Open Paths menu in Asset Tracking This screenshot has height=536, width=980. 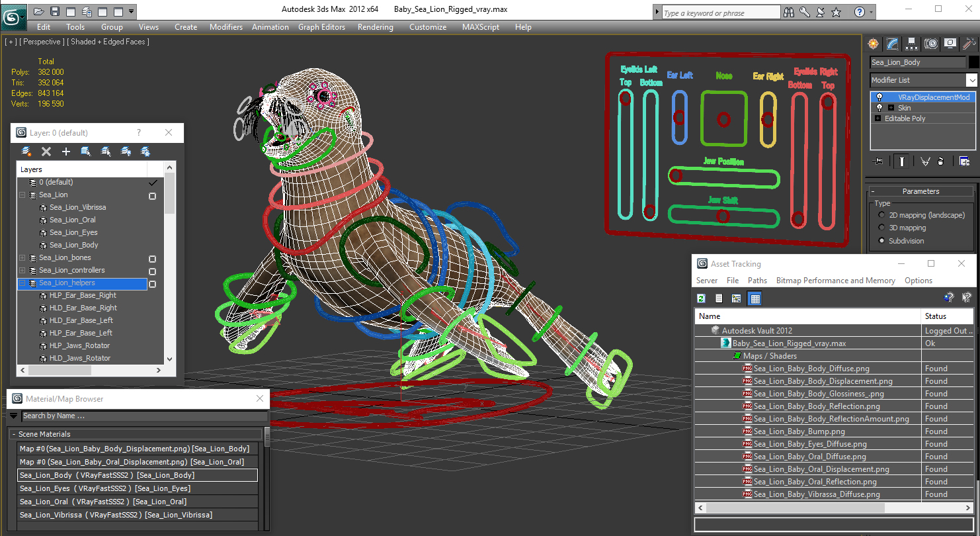point(757,281)
